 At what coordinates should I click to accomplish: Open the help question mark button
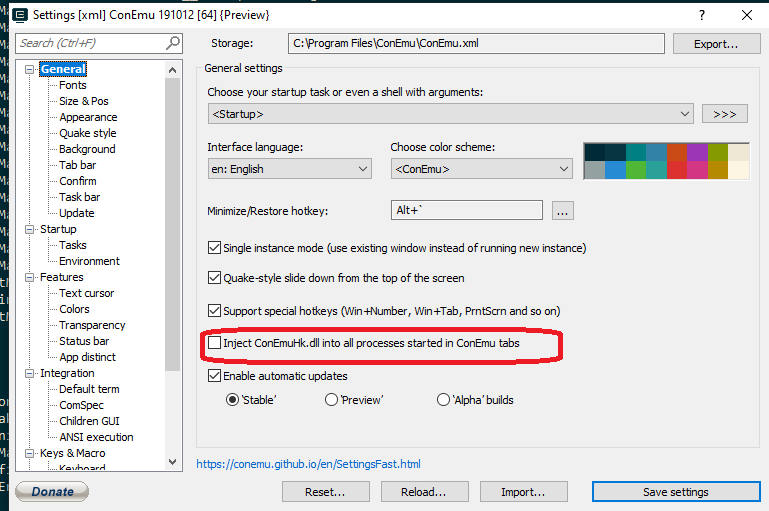pos(702,15)
